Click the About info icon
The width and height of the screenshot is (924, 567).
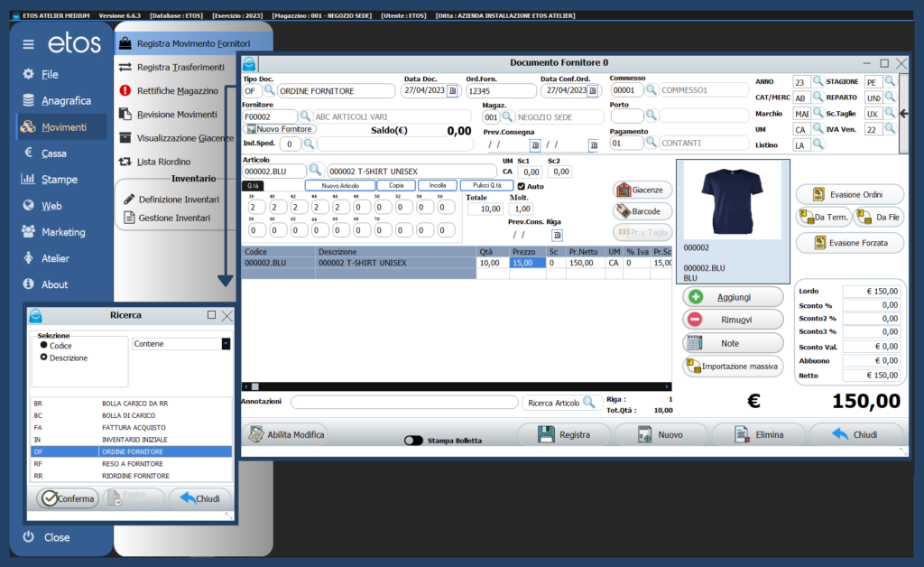(28, 283)
